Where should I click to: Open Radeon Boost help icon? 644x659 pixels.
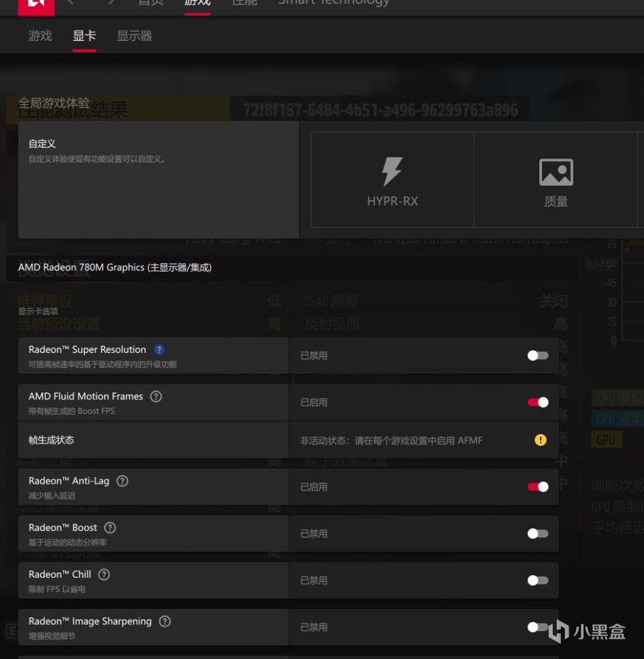110,527
